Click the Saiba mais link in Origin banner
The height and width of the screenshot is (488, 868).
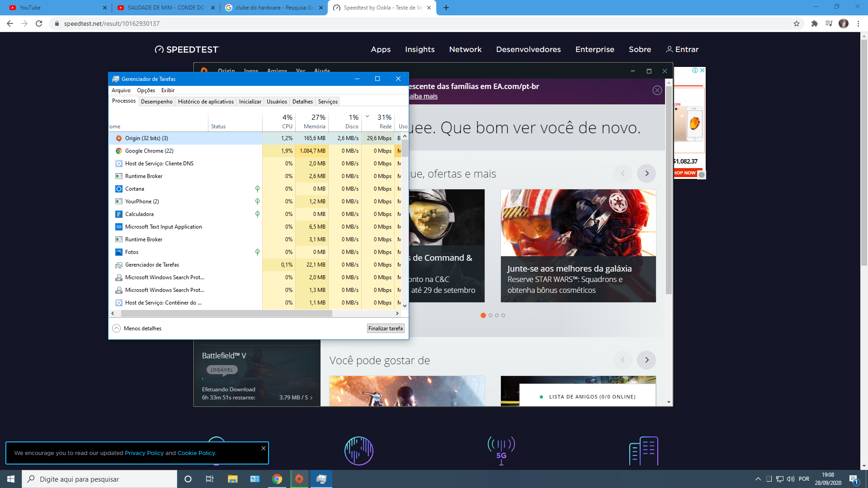(423, 96)
